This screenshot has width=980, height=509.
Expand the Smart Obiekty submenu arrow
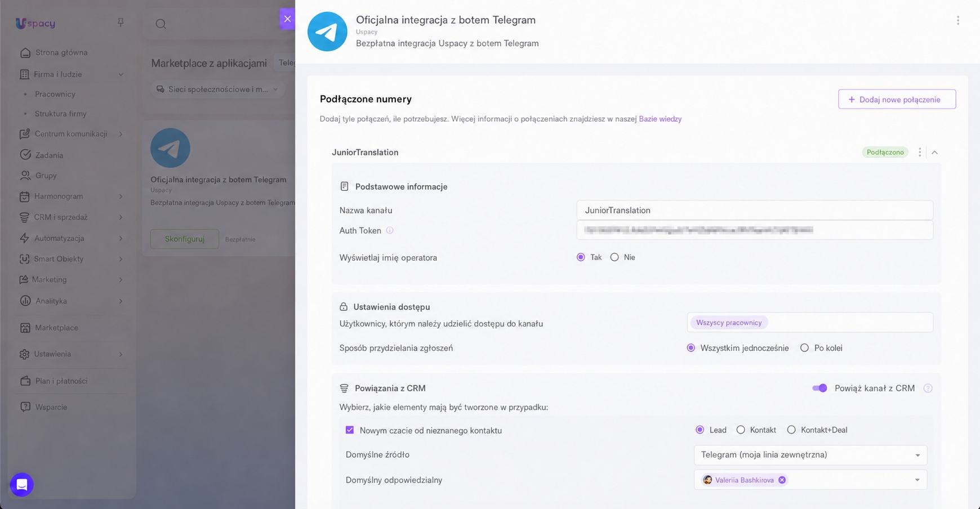tap(121, 259)
